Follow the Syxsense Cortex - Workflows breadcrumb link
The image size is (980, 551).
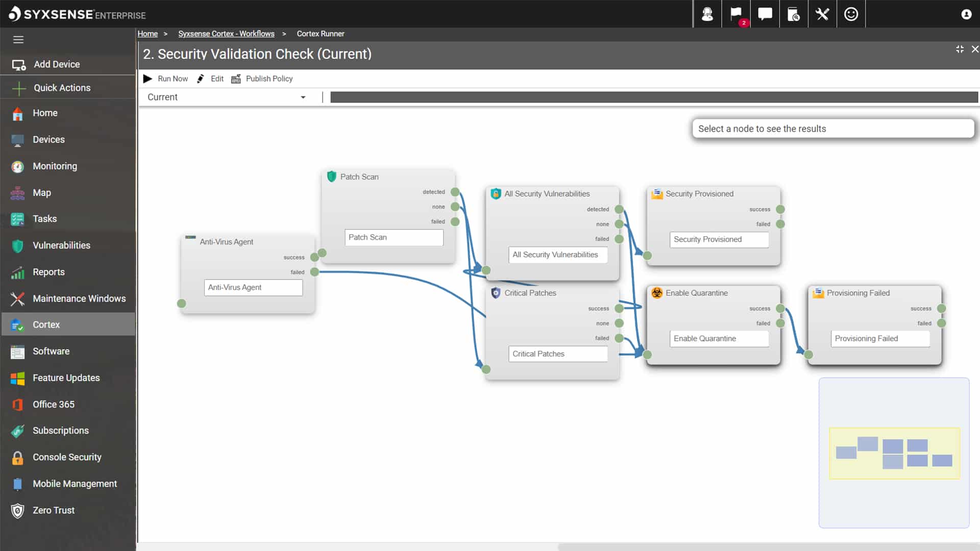pyautogui.click(x=226, y=34)
